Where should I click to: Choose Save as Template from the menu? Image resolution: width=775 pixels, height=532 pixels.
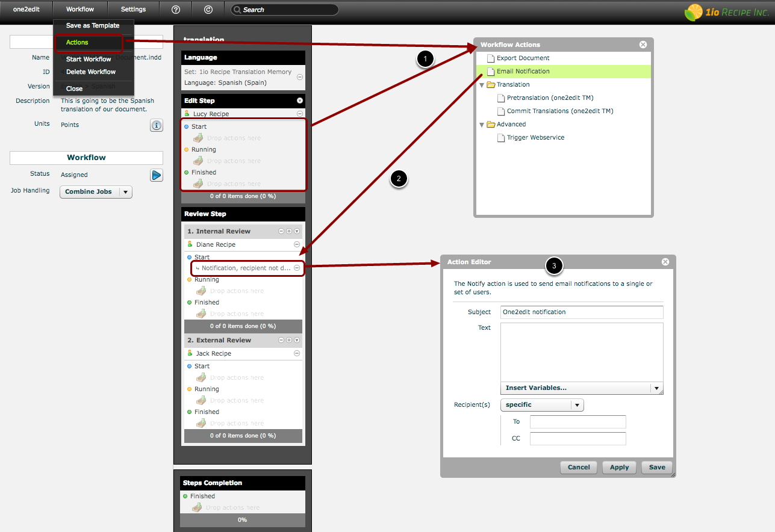93,26
